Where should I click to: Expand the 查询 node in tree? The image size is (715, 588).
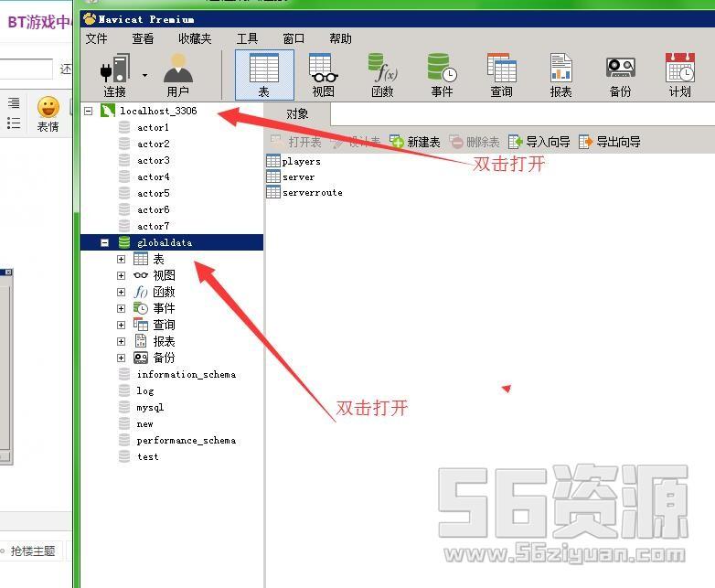click(x=122, y=325)
